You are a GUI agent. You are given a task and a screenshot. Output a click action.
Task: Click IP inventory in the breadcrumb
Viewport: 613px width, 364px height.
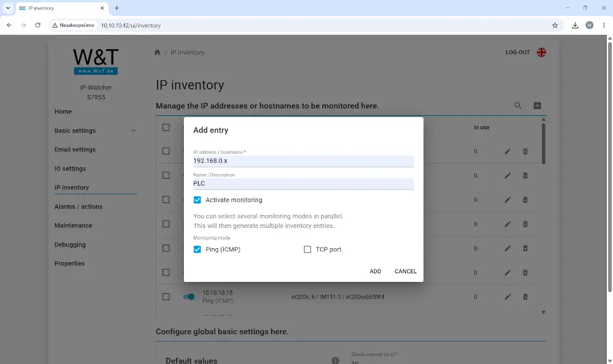187,52
